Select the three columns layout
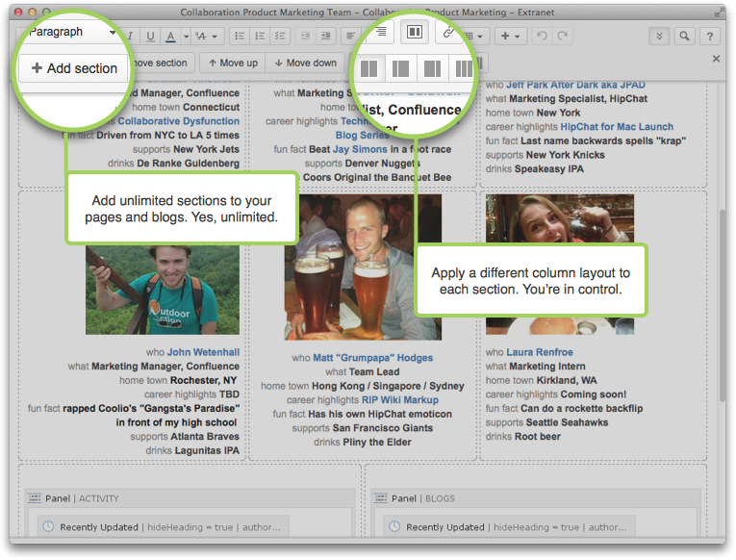Viewport: 736px width, 560px height. [463, 69]
